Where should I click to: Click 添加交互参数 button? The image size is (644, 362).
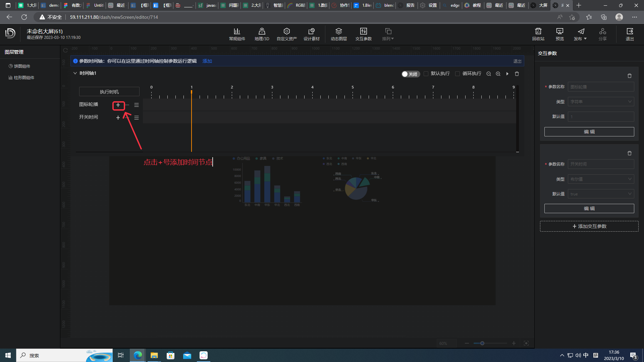(589, 226)
